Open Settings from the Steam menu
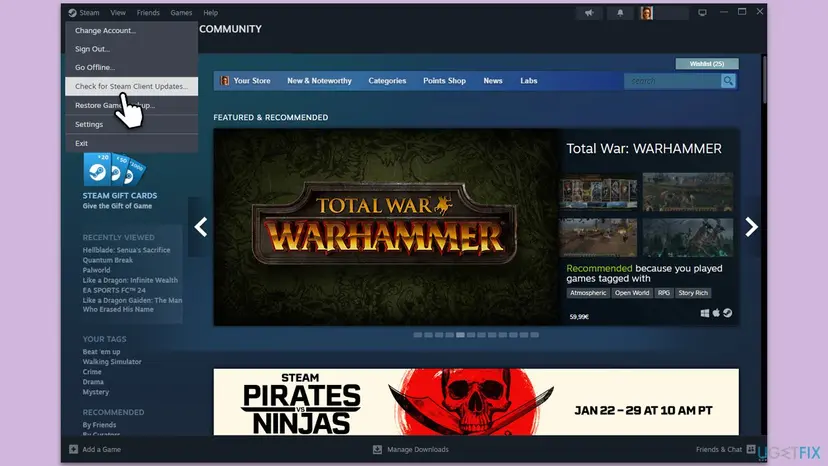 tap(131, 125)
